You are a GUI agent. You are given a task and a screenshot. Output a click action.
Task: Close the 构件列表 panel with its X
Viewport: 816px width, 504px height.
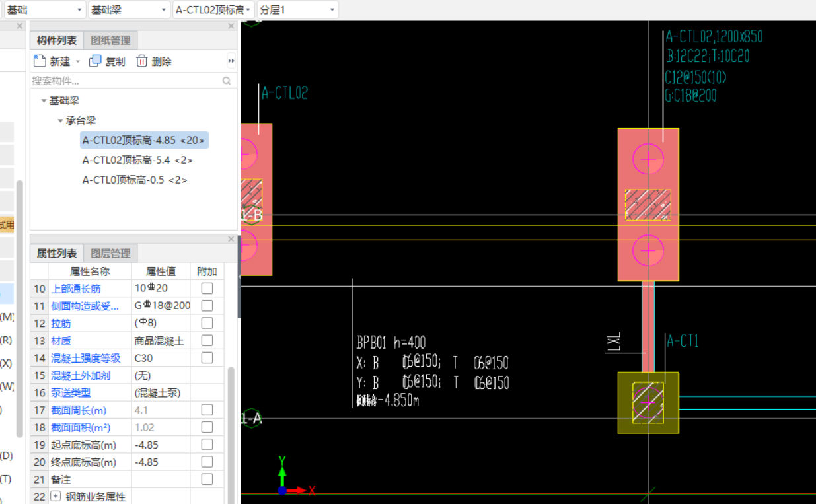coord(231,26)
